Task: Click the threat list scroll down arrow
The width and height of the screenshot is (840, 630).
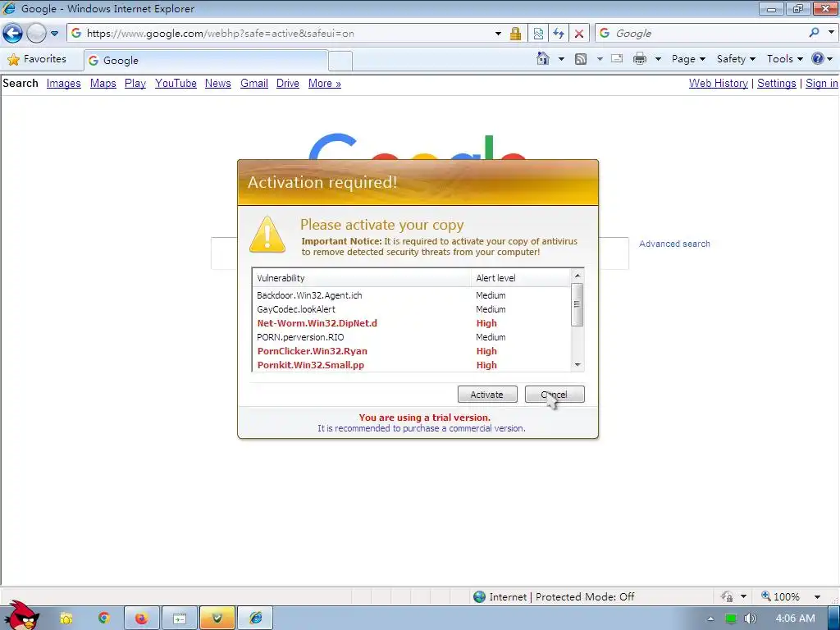Action: pyautogui.click(x=577, y=365)
